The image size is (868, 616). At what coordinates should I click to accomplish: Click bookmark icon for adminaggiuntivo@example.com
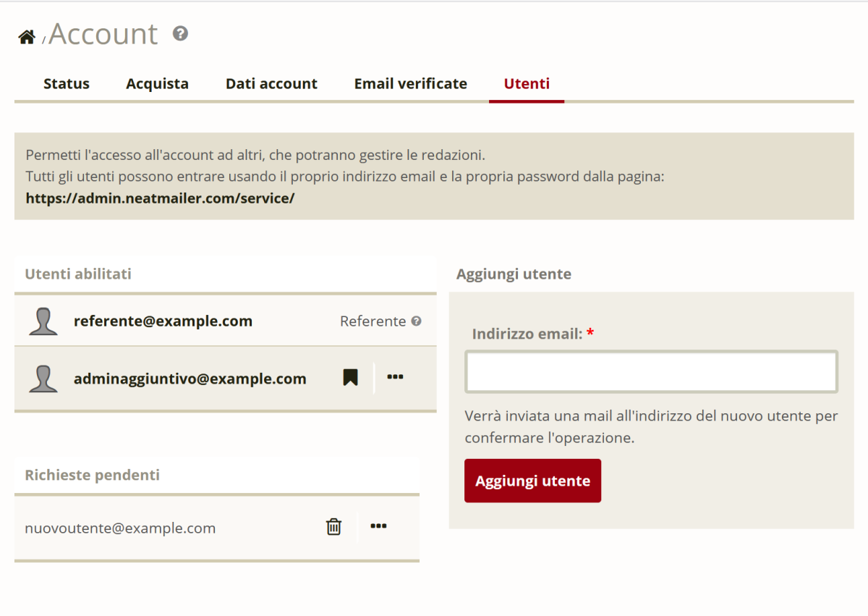(350, 377)
